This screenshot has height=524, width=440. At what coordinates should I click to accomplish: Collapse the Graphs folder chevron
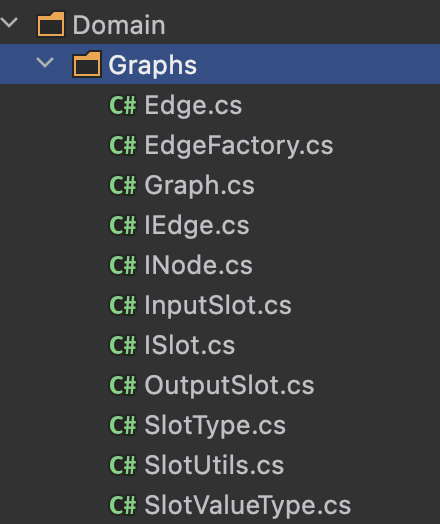click(x=45, y=63)
